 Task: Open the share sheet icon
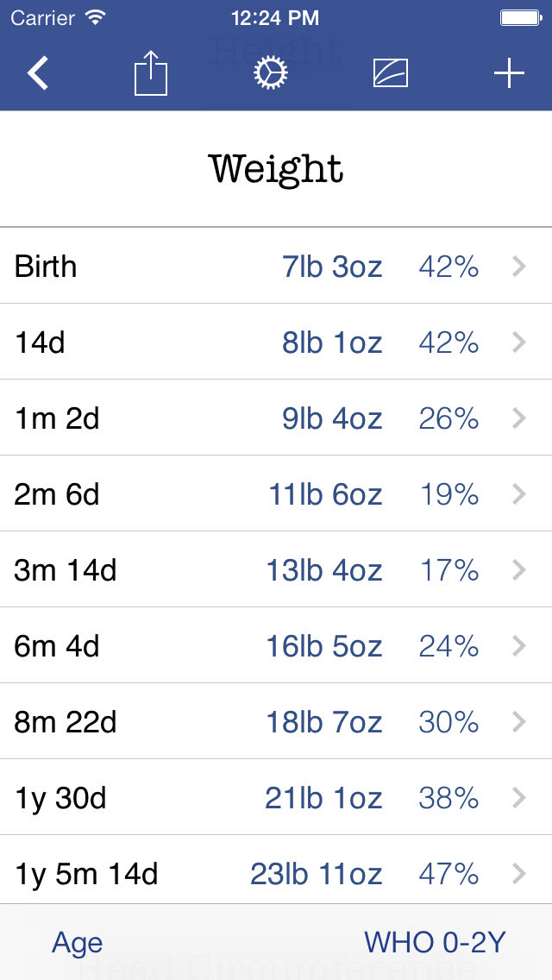pyautogui.click(x=151, y=73)
